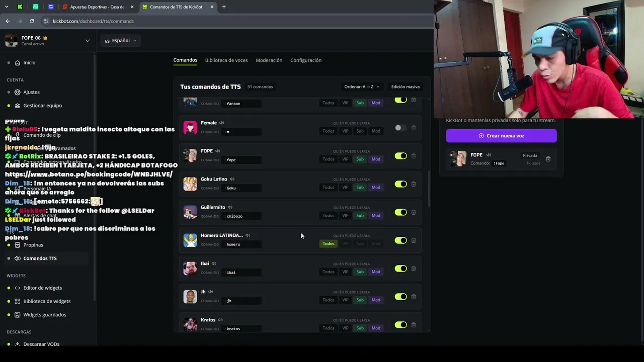Open the Configuración tab
The width and height of the screenshot is (644, 362).
pos(306,60)
